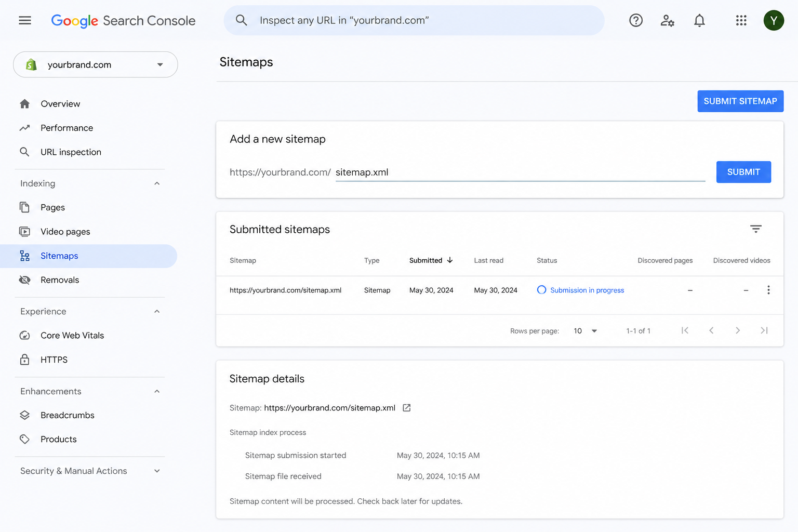Open the Google apps grid
Viewport: 798px width, 532px height.
tap(741, 20)
